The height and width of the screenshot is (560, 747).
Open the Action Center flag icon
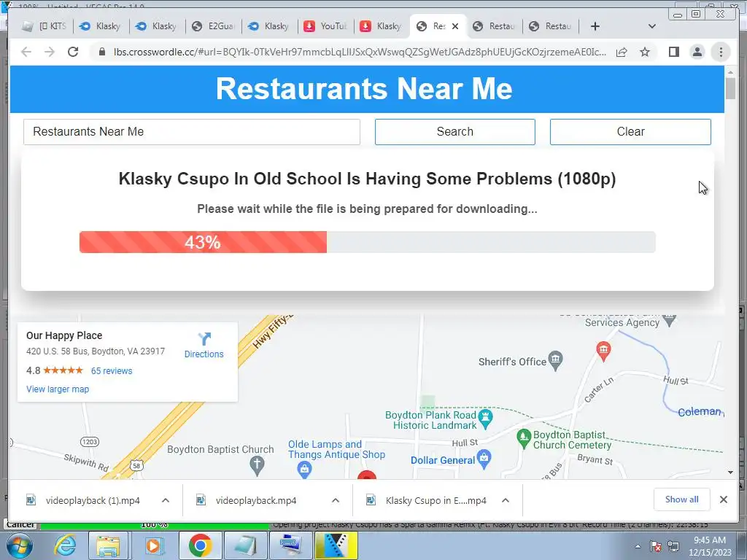click(656, 546)
